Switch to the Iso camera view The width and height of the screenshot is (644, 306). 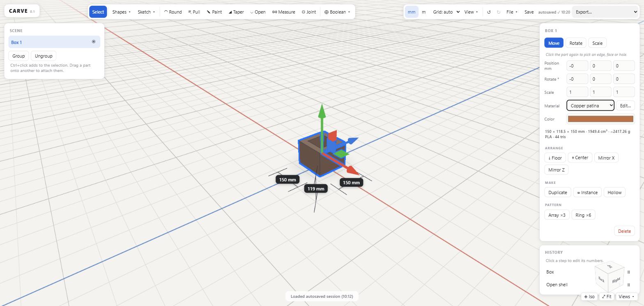tap(589, 297)
